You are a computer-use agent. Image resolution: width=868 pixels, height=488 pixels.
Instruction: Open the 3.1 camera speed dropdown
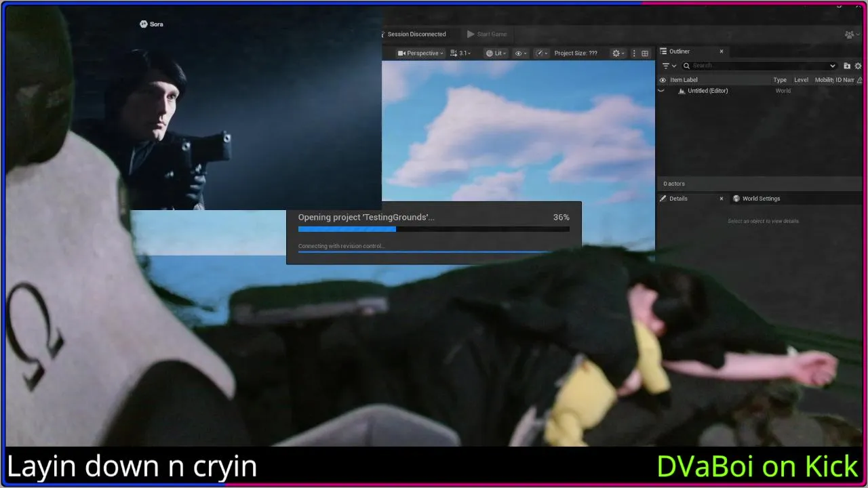460,53
